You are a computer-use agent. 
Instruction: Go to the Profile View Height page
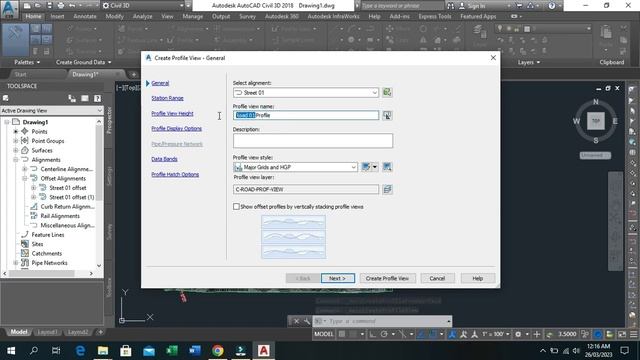172,113
